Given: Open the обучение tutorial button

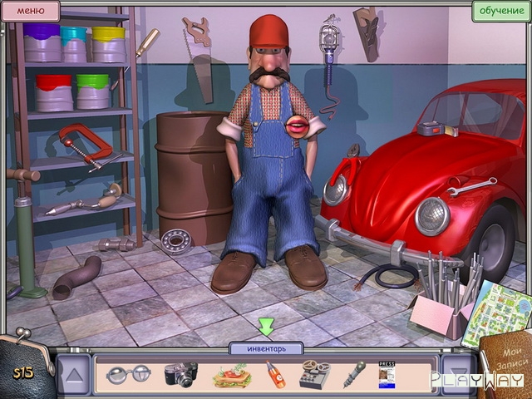Looking at the screenshot, I should point(501,12).
